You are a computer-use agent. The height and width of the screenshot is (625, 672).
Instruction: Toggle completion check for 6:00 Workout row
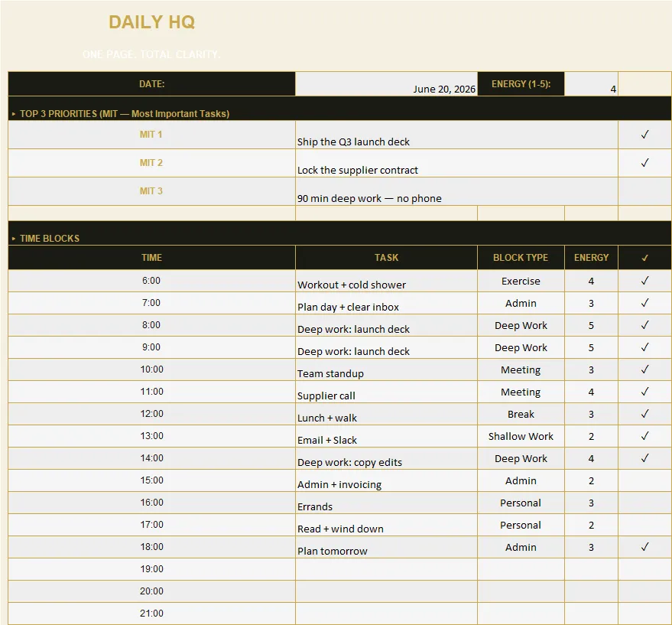click(x=644, y=281)
